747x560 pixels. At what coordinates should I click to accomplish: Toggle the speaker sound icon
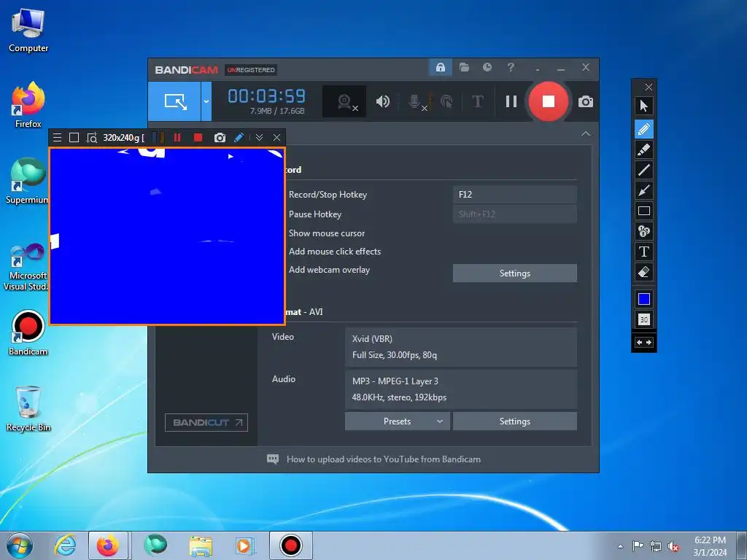382,101
